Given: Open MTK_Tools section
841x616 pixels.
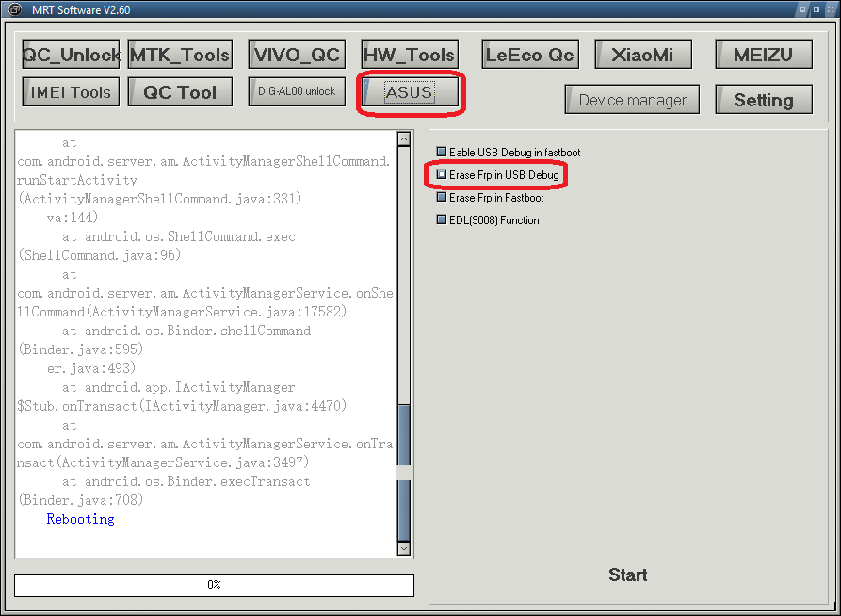Looking at the screenshot, I should coord(180,55).
